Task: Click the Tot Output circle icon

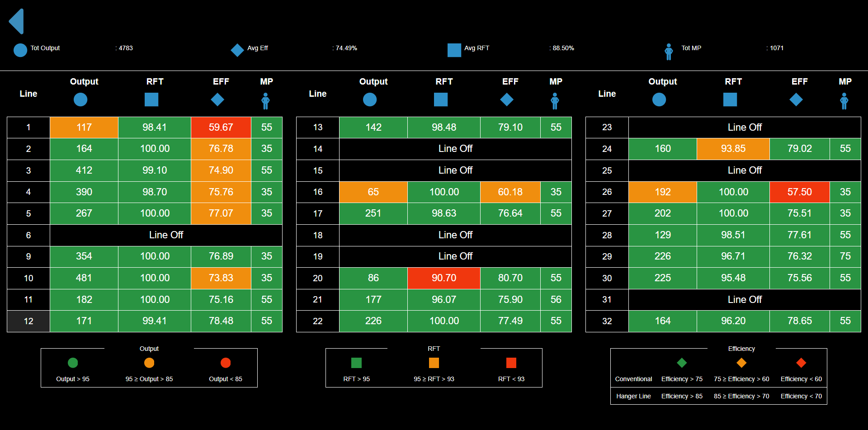Action: tap(20, 50)
